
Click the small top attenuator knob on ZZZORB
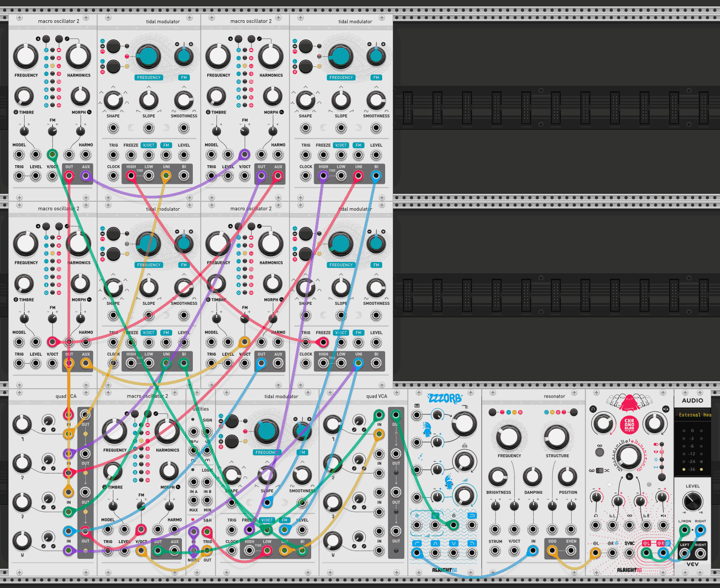click(437, 414)
